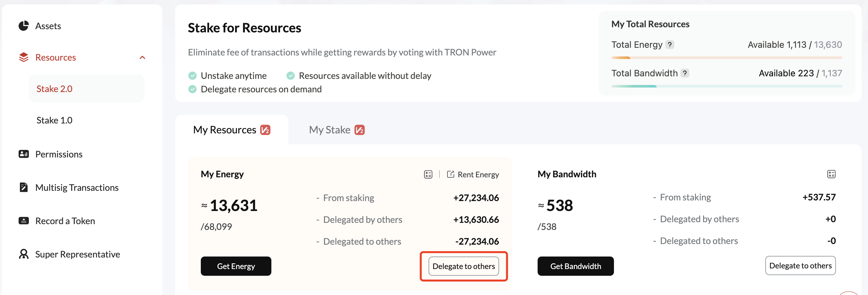
Task: Click the Total Bandwidth progress bar
Action: 727,87
